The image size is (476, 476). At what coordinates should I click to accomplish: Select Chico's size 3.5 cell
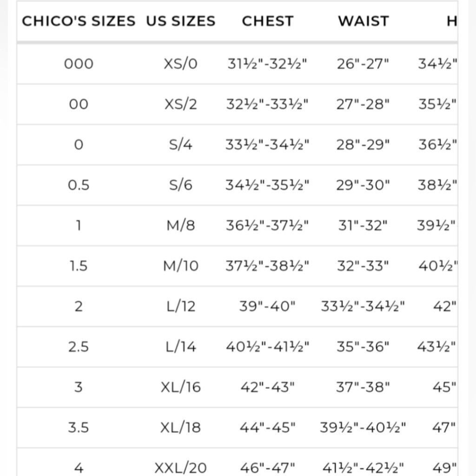(79, 428)
